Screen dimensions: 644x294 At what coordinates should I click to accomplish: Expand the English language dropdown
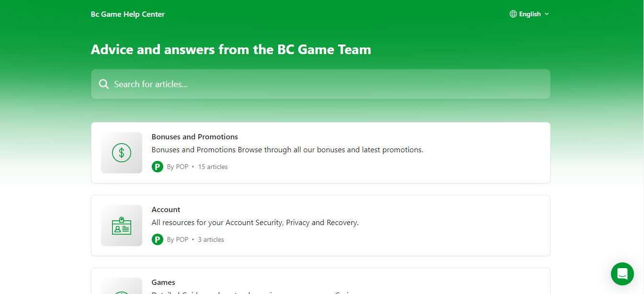point(530,14)
